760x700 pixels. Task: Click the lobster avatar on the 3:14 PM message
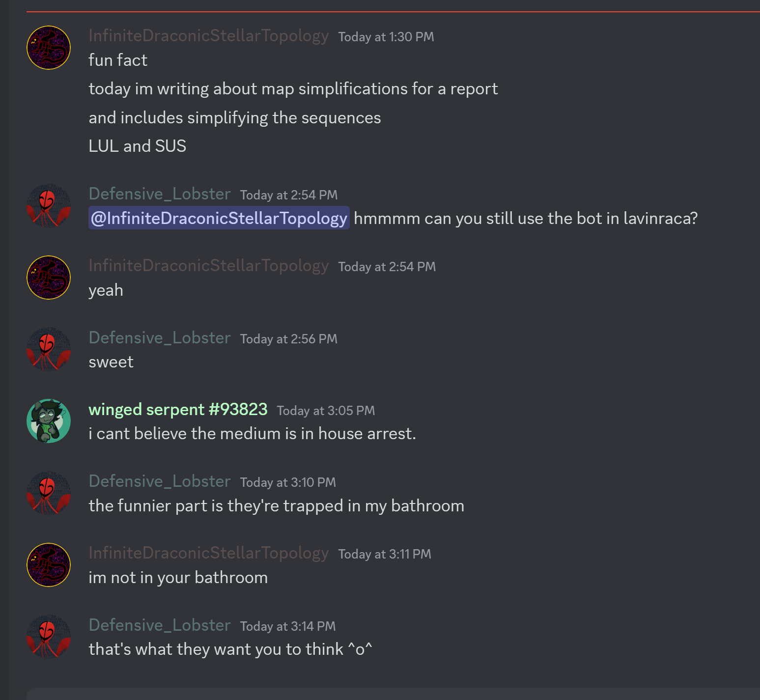click(x=49, y=637)
